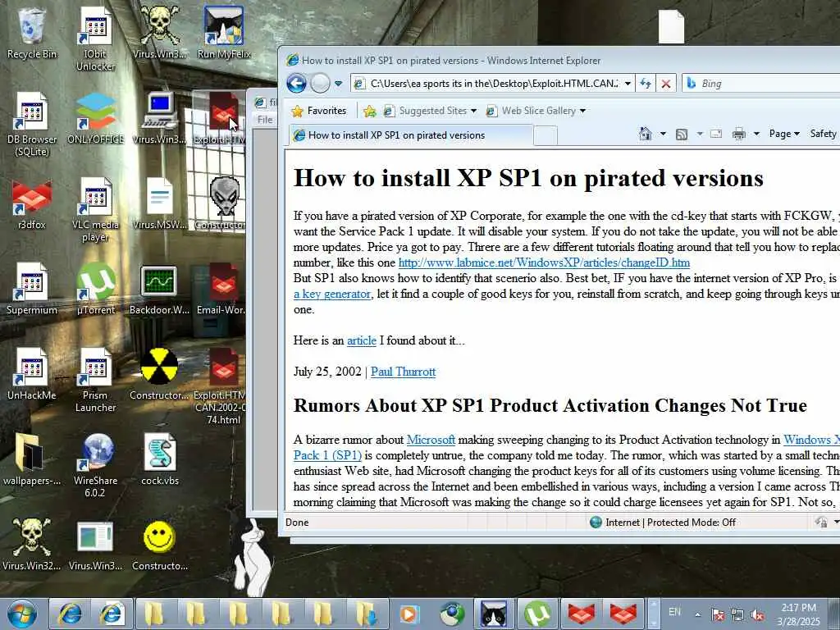The image size is (840, 630).
Task: Open the Page menu
Action: [784, 134]
